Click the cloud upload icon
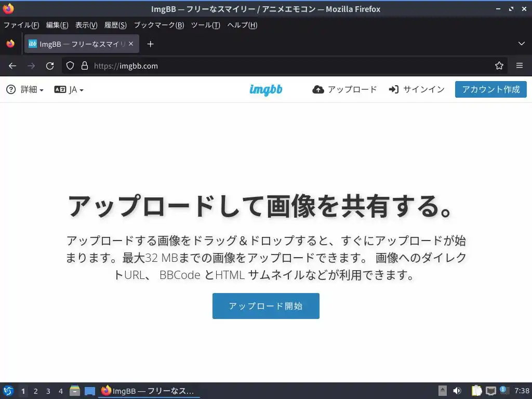 [x=318, y=89]
